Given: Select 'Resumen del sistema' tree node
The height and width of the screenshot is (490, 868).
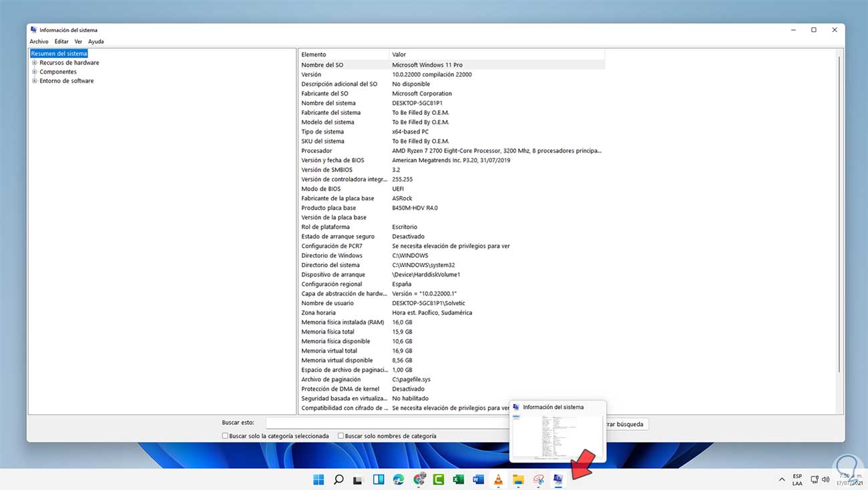Looking at the screenshot, I should click(x=59, y=53).
